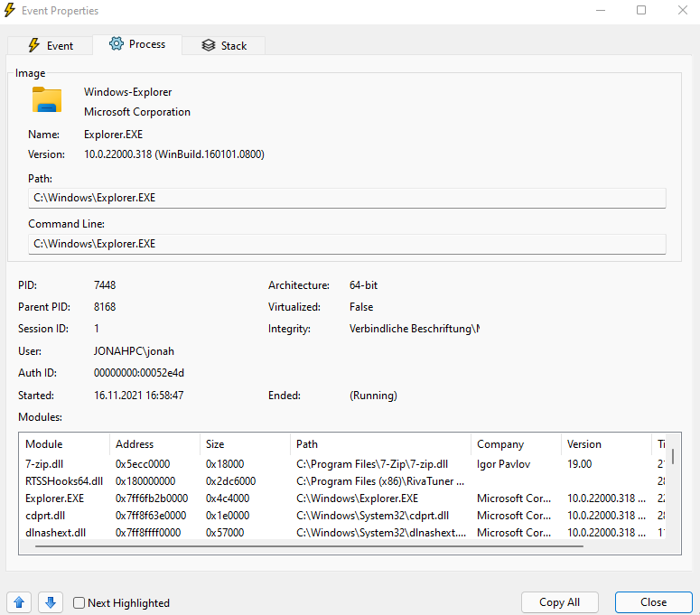Click the Windows Explorer folder icon
Screen dimensions: 700x615
(x=47, y=99)
